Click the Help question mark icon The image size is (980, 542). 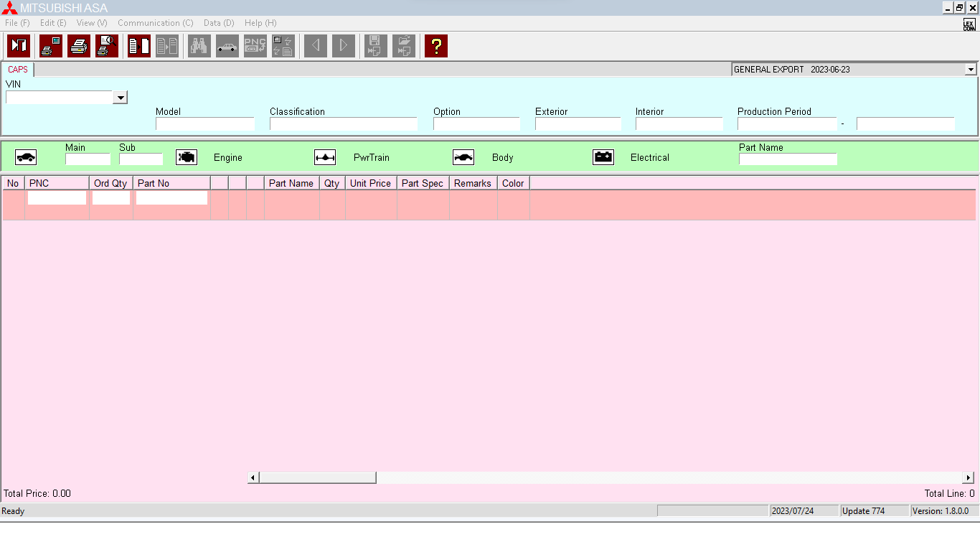tap(435, 45)
